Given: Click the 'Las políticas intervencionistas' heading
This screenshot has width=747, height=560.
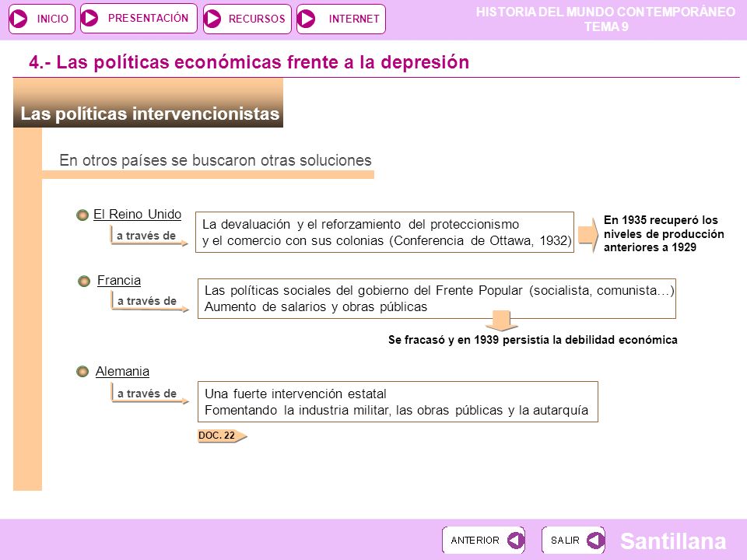Looking at the screenshot, I should (x=149, y=114).
